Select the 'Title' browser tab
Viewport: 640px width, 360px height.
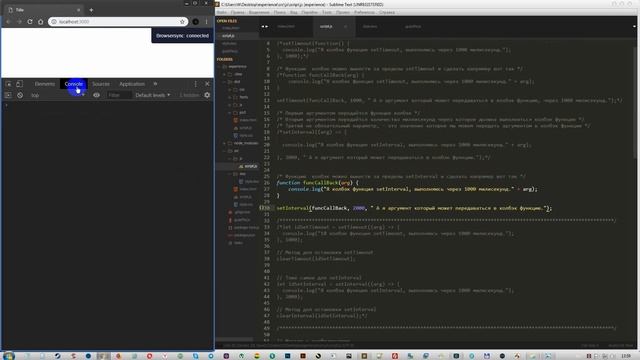(43, 10)
